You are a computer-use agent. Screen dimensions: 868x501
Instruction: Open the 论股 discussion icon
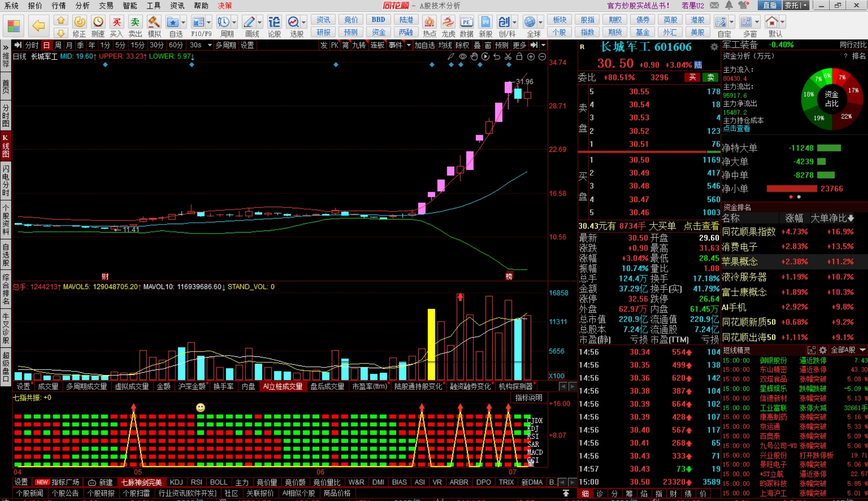pyautogui.click(x=274, y=23)
